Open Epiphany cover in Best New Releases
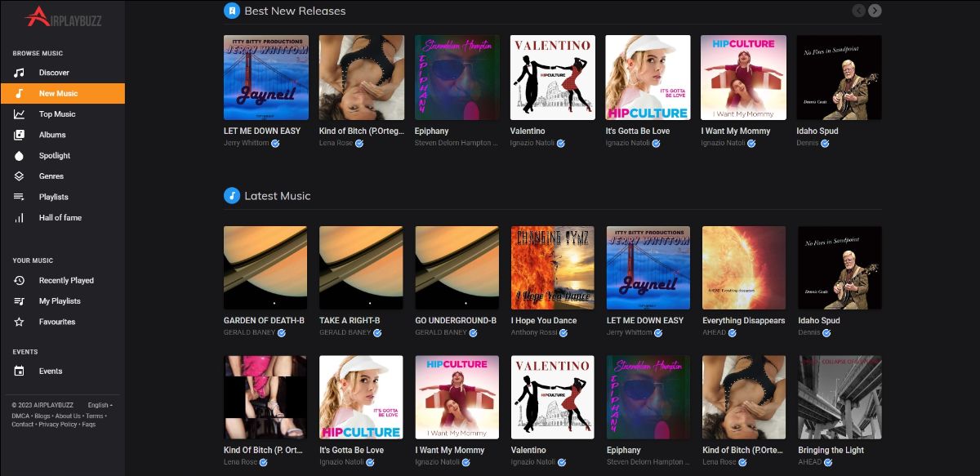 pos(457,78)
